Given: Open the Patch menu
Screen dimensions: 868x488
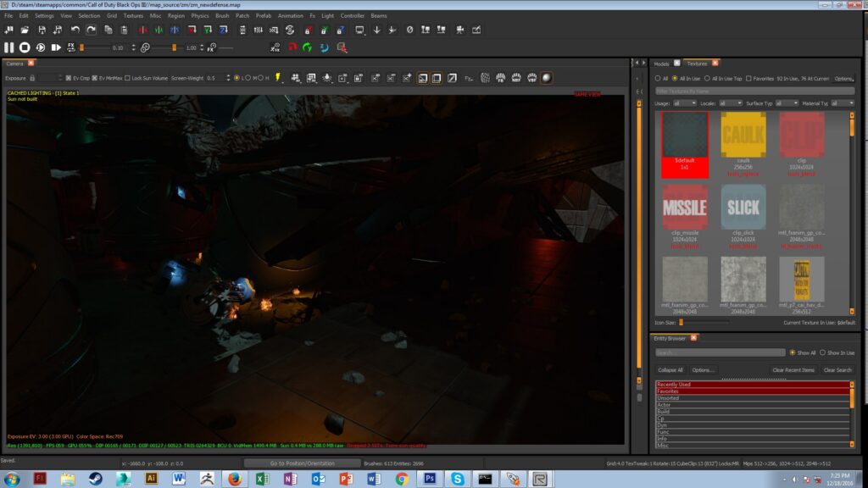Looking at the screenshot, I should pos(242,15).
